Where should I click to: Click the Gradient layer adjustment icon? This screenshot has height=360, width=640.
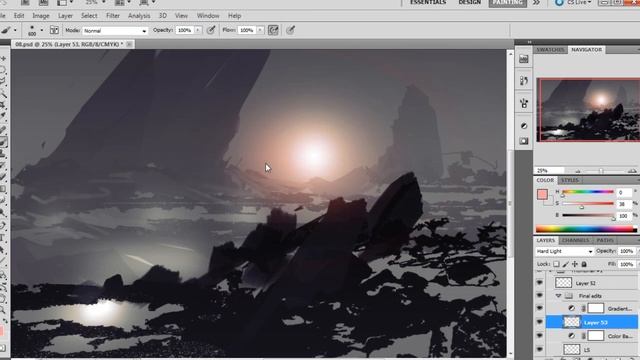pyautogui.click(x=571, y=309)
